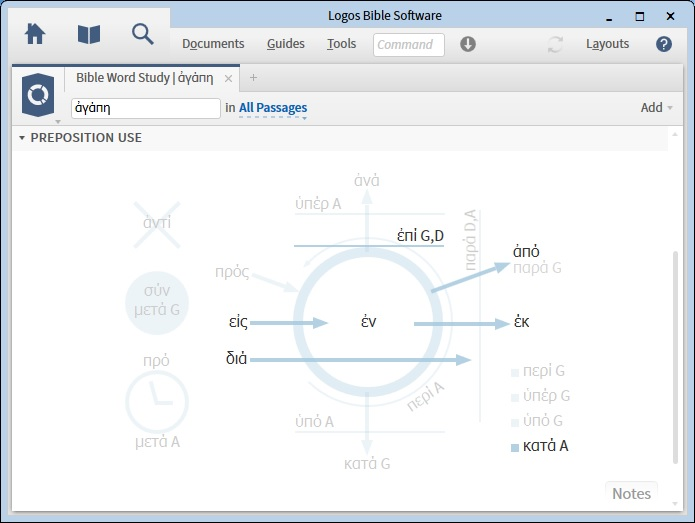Open the Add dropdown
The width and height of the screenshot is (695, 523).
point(656,108)
